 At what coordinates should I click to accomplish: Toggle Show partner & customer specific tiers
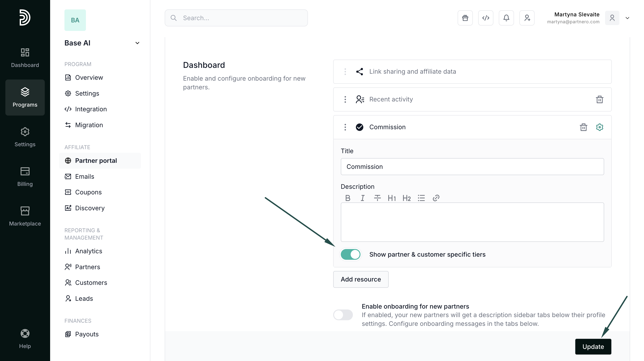click(350, 254)
